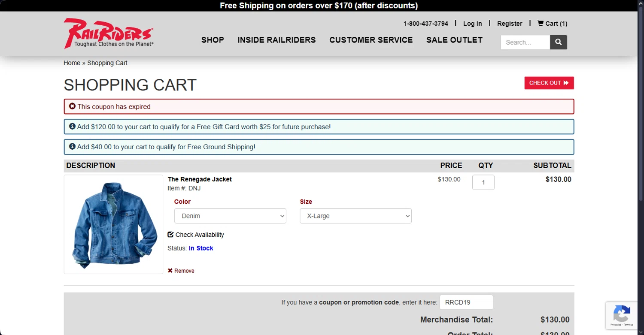
Task: Click the Free Shipping banner text
Action: point(319,6)
